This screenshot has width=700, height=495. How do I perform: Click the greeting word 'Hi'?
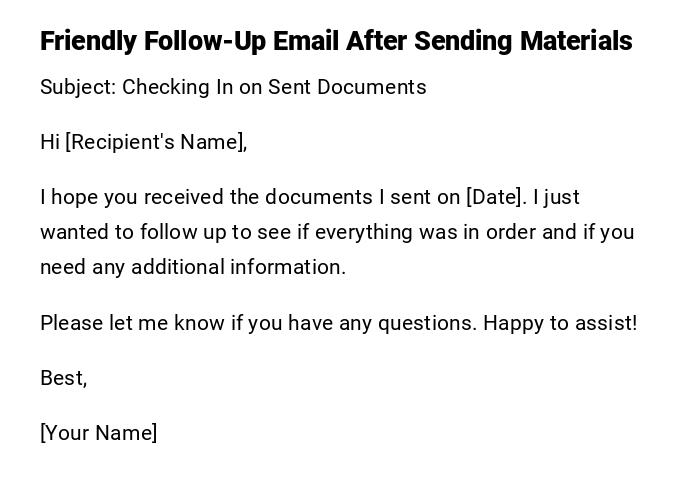tap(50, 142)
